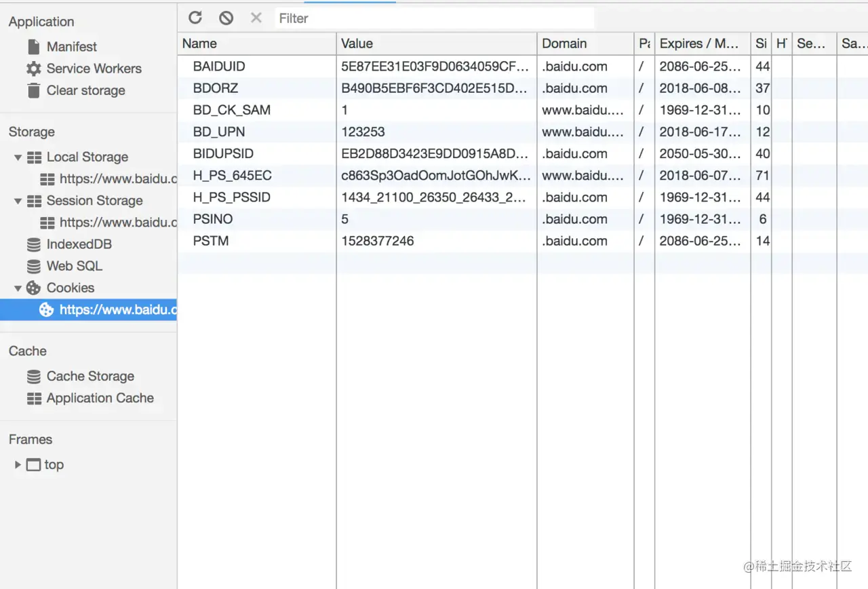
Task: Click the IndexedDB database icon
Action: click(34, 244)
